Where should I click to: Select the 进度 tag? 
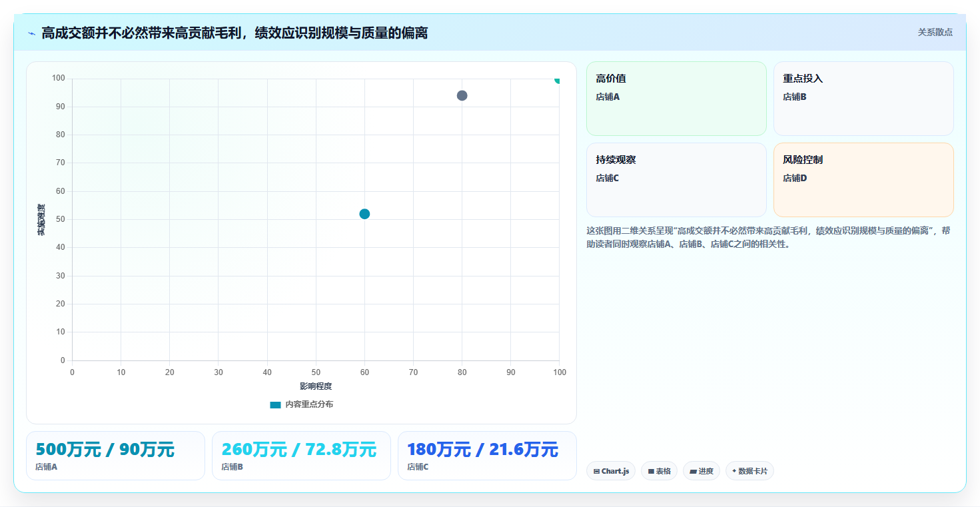click(x=702, y=471)
